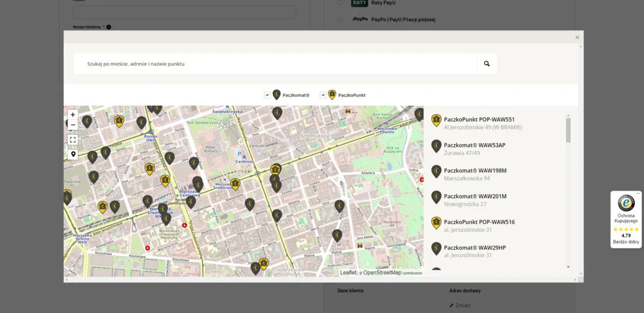Select the Paczkomat marker near Świętokrzyska station
The width and height of the screenshot is (644, 313).
pyautogui.click(x=277, y=113)
